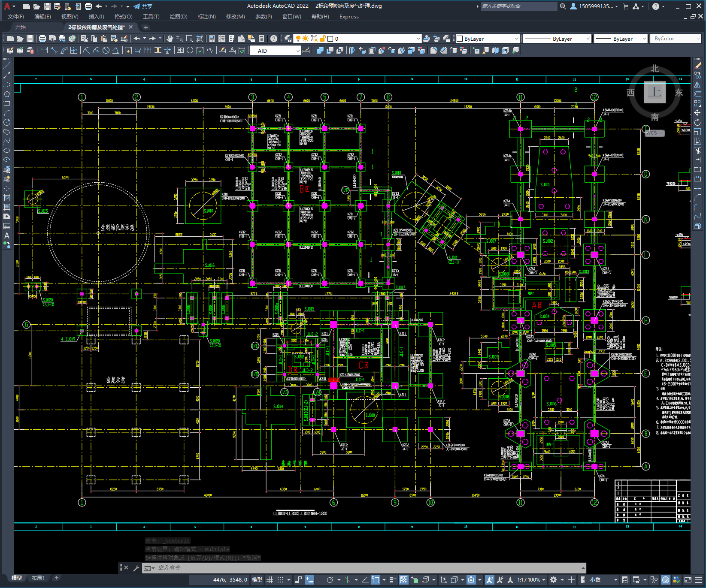Switch to the 开始 tab
This screenshot has width=706, height=588.
coord(21,27)
